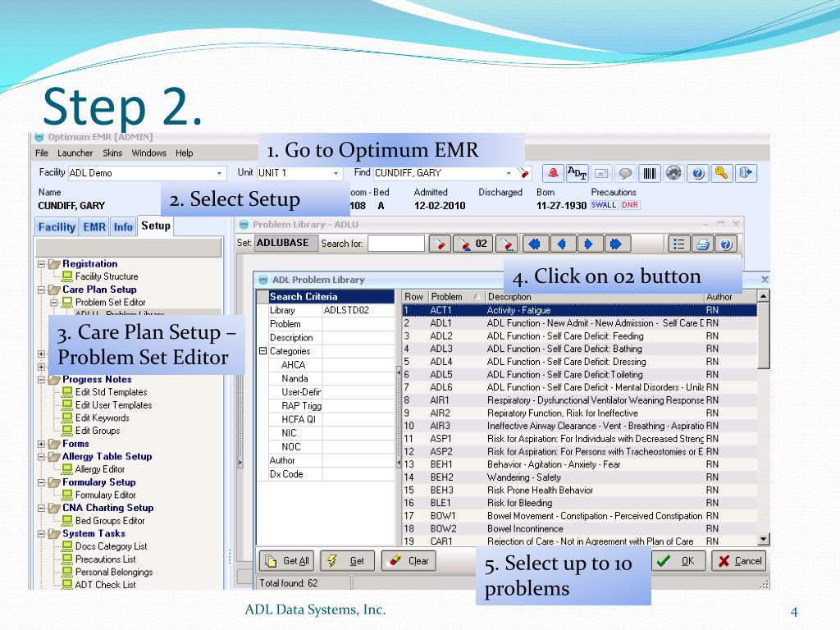Open the File menu

[42, 153]
